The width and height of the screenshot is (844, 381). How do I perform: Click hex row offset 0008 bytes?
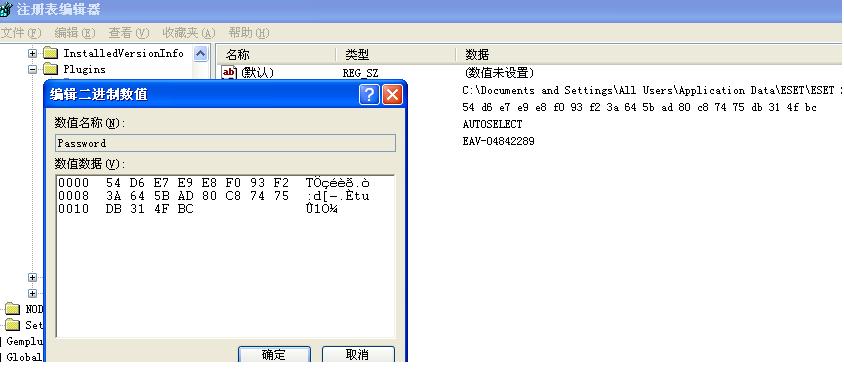pyautogui.click(x=197, y=196)
